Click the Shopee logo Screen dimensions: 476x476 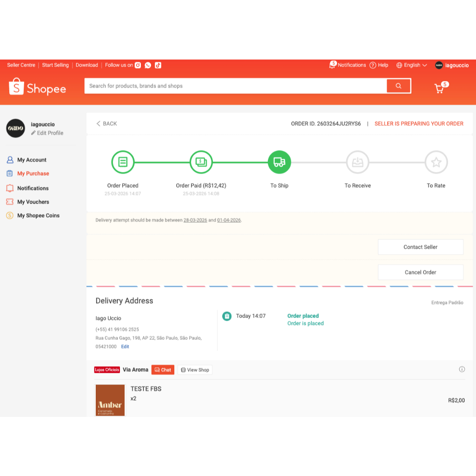click(x=37, y=87)
